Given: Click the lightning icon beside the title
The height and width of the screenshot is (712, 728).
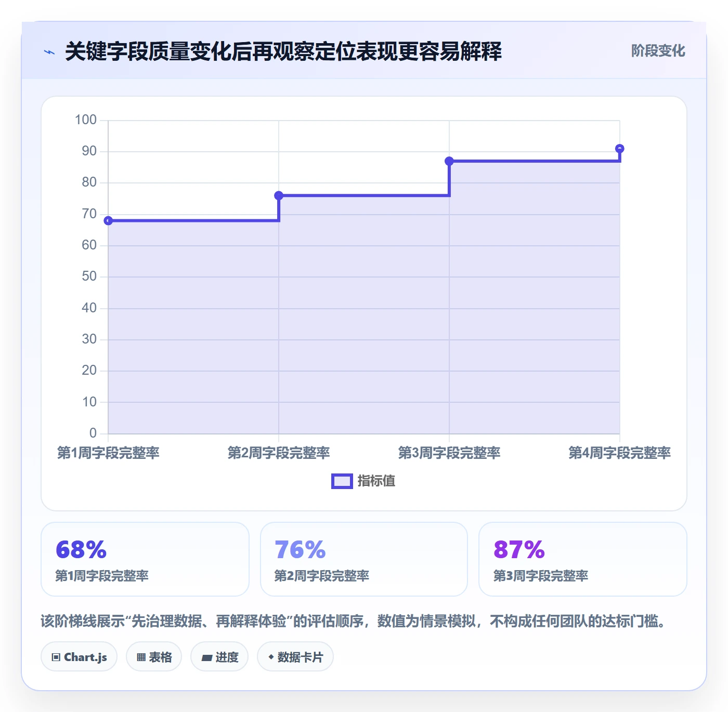Looking at the screenshot, I should [49, 52].
